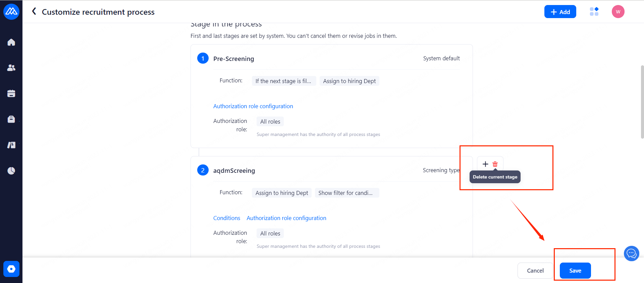Viewport: 644px width, 283px height.
Task: Cancel the process customization
Action: [x=535, y=271]
